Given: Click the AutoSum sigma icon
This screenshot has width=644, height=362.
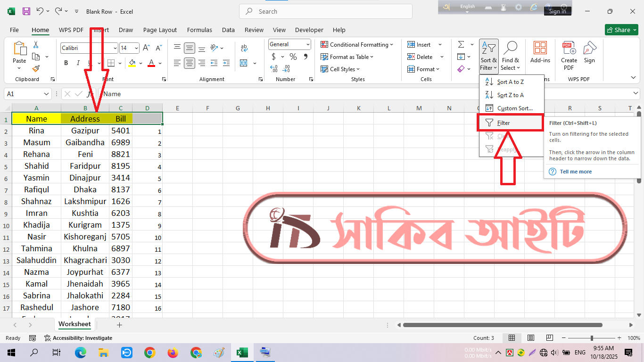Looking at the screenshot, I should [x=461, y=44].
